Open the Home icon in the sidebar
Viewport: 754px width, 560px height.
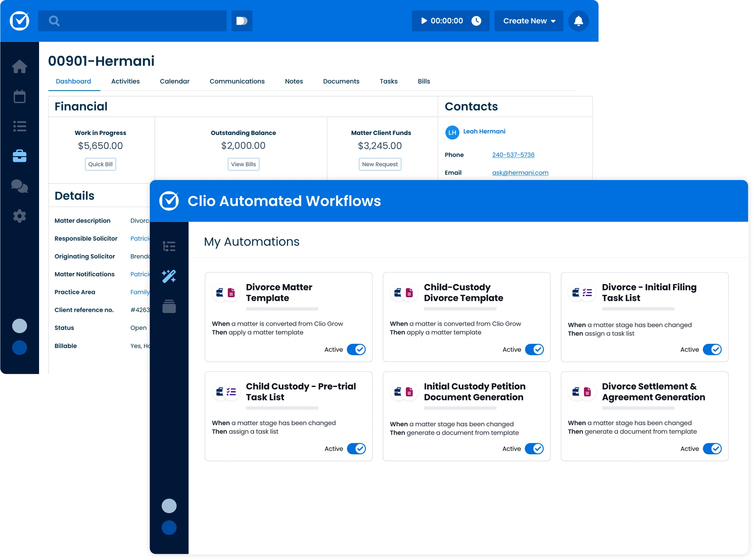point(20,67)
